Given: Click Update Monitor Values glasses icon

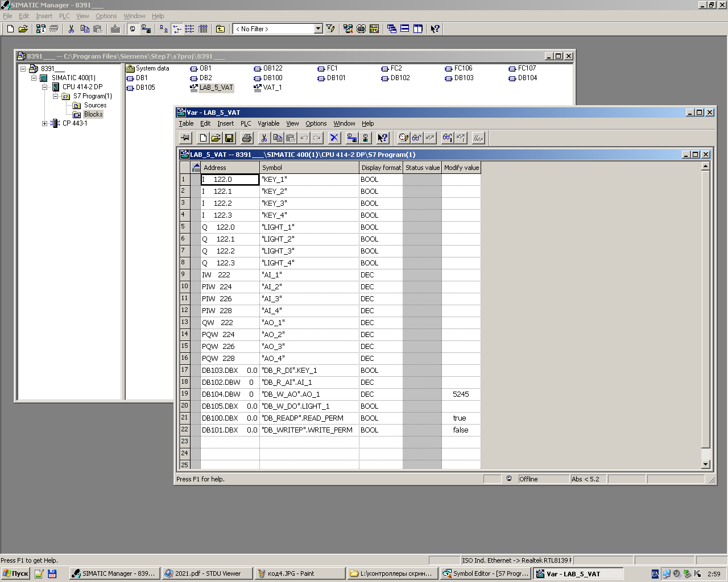Looking at the screenshot, I should pyautogui.click(x=448, y=138).
